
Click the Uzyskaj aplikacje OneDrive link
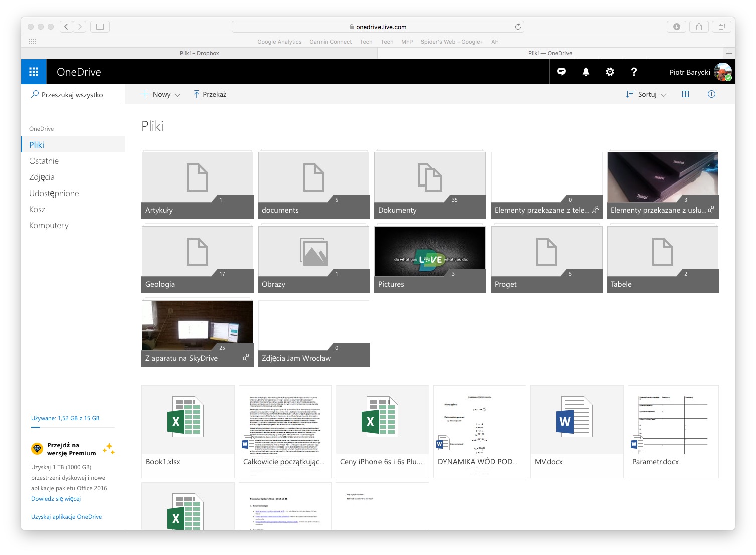[x=66, y=517]
